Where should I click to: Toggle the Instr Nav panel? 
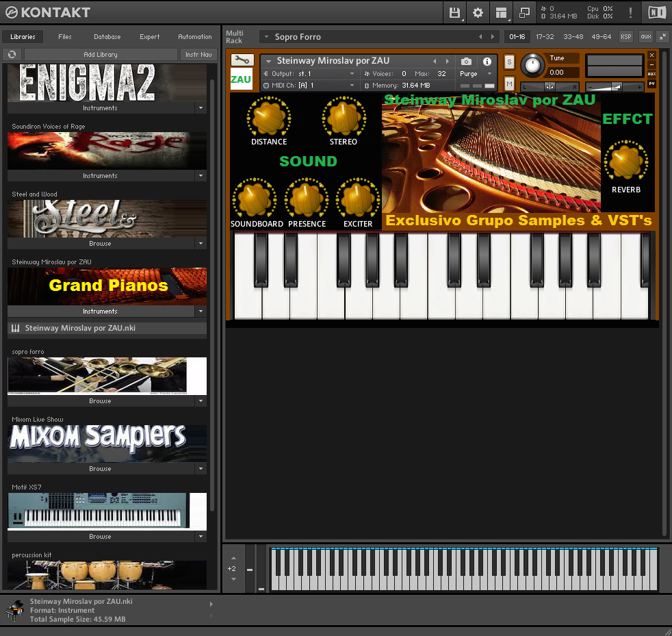click(198, 55)
